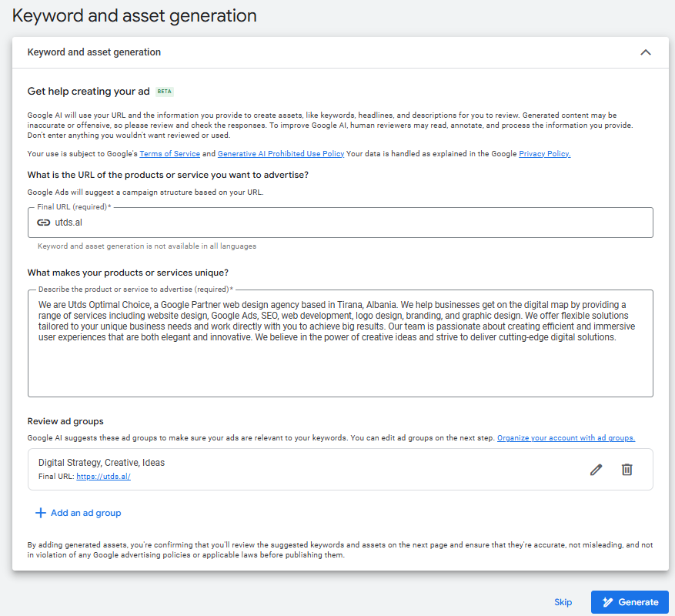The width and height of the screenshot is (675, 616).
Task: Click the plus icon next to Add an ad group
Action: click(41, 513)
